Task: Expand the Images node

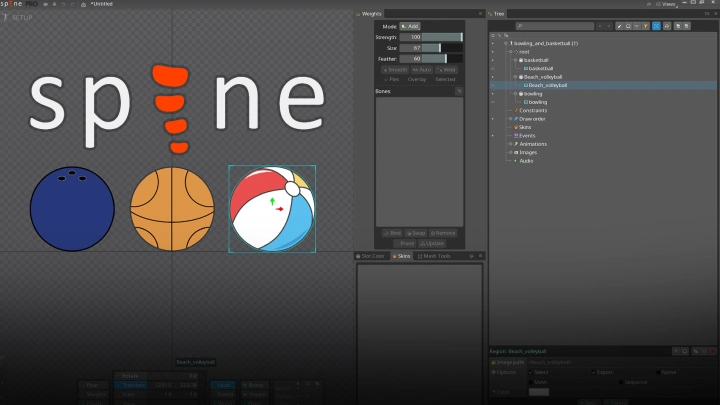Action: pyautogui.click(x=511, y=152)
